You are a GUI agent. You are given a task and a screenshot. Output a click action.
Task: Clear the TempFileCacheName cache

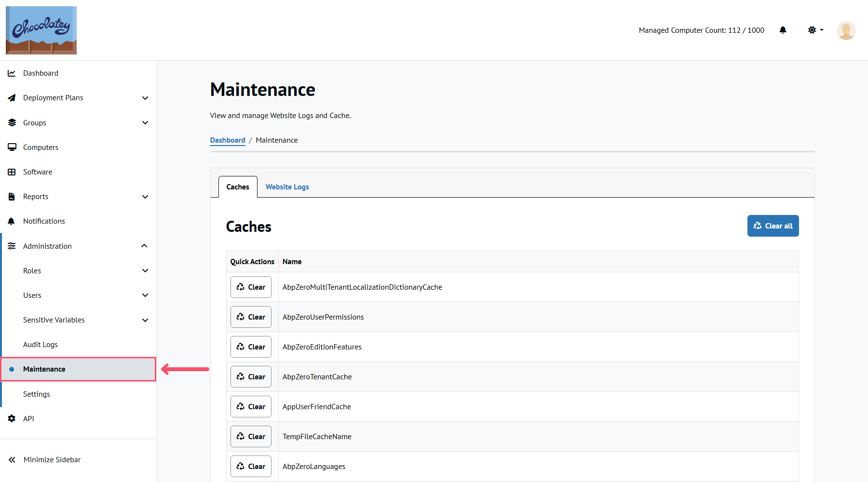pyautogui.click(x=251, y=436)
